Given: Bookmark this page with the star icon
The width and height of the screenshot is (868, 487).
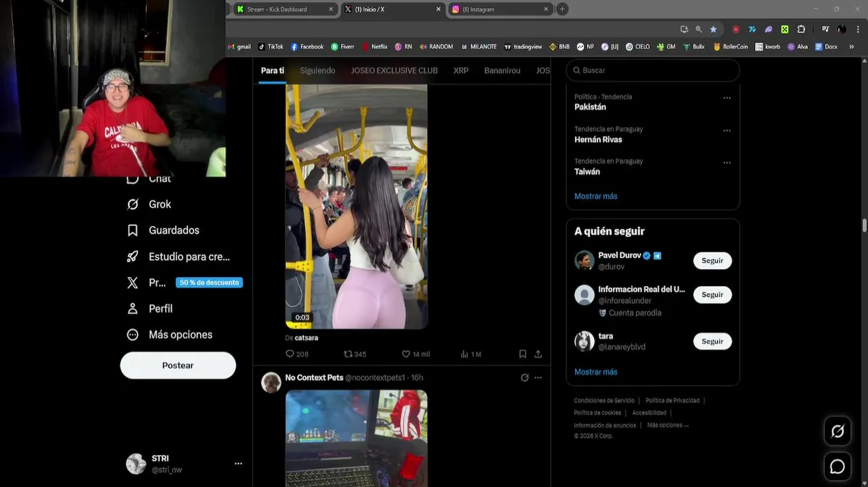Looking at the screenshot, I should point(713,29).
